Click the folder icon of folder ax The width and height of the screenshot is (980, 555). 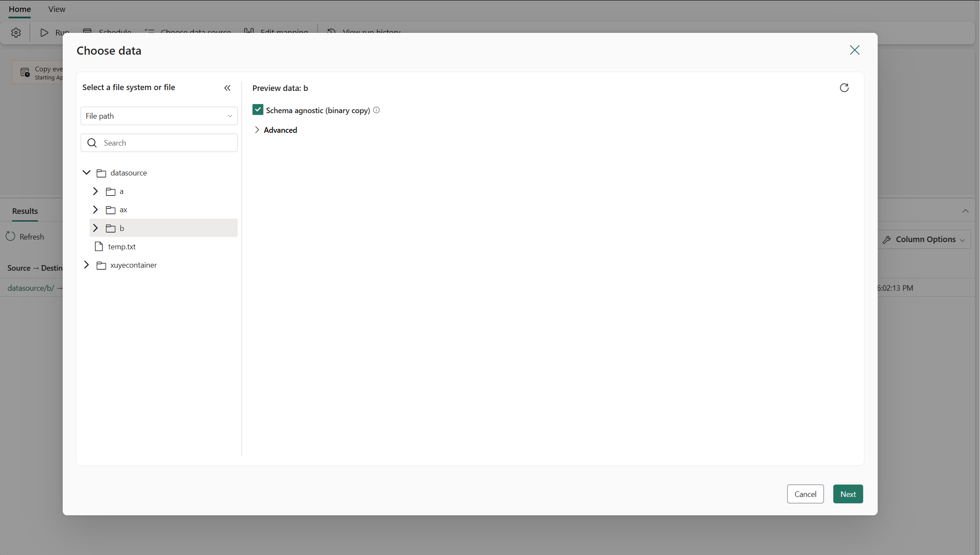[111, 210]
